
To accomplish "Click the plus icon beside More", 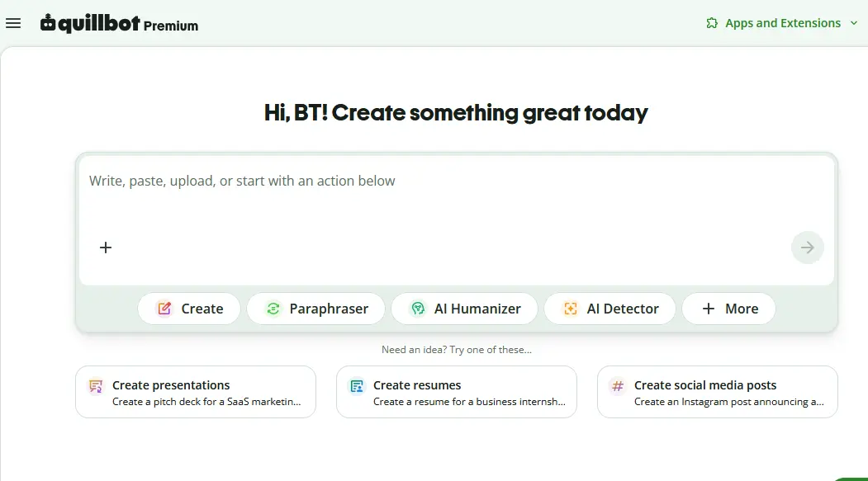I will (x=709, y=309).
